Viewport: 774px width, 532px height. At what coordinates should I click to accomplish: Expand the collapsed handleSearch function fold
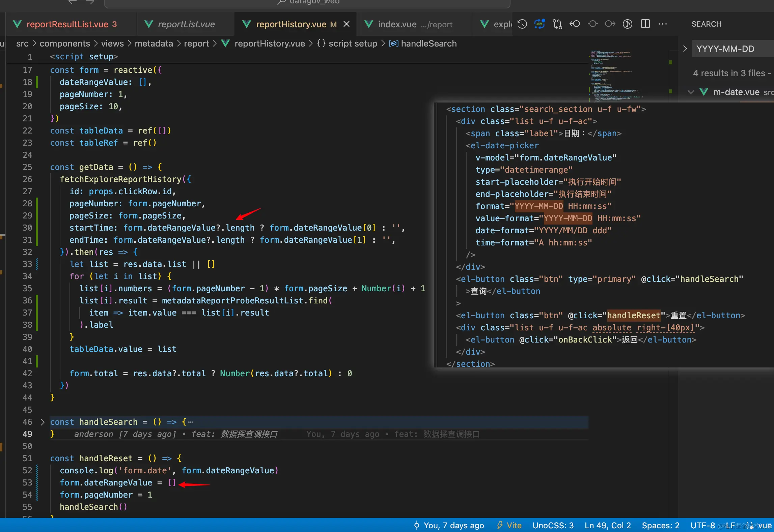pyautogui.click(x=43, y=422)
